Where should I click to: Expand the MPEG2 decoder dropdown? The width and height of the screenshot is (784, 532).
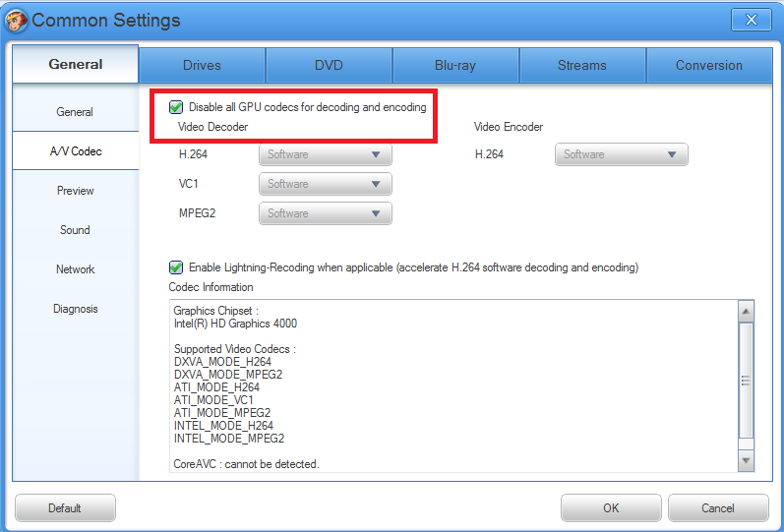pyautogui.click(x=326, y=213)
